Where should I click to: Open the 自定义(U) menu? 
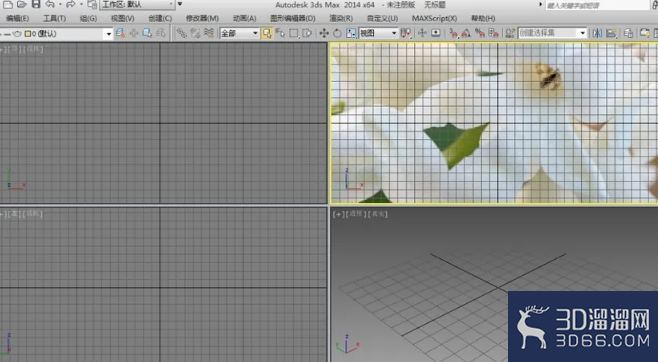pyautogui.click(x=382, y=18)
